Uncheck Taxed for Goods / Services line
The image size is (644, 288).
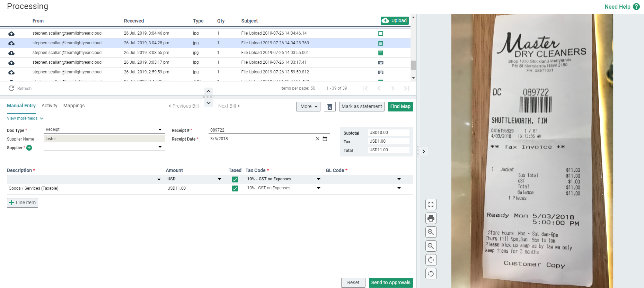point(235,188)
